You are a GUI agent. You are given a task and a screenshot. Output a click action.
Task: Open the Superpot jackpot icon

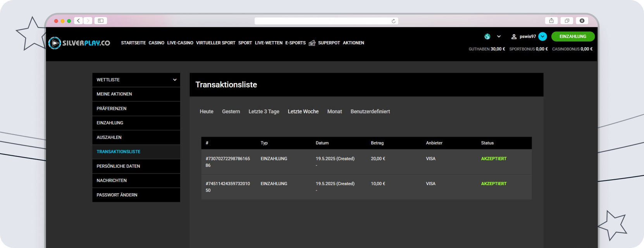click(x=312, y=43)
